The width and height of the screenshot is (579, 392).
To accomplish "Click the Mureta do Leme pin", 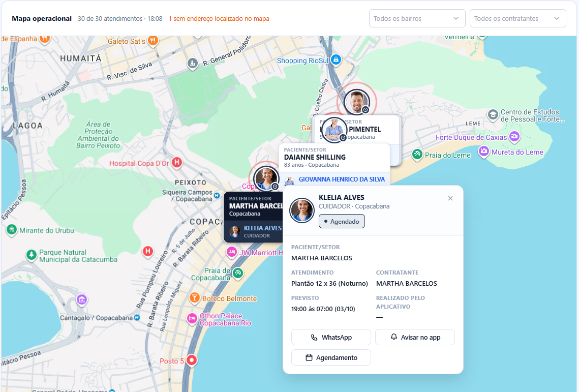I will click(x=484, y=151).
